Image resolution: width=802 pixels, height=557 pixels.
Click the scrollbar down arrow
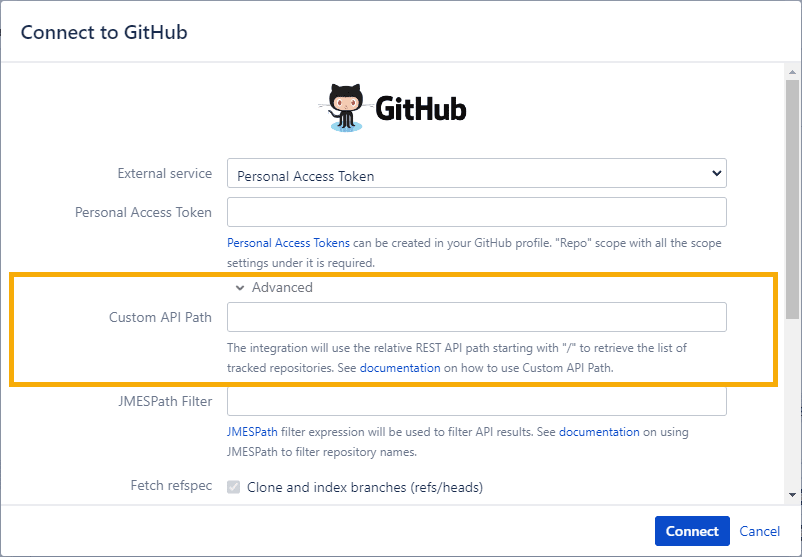tap(792, 495)
